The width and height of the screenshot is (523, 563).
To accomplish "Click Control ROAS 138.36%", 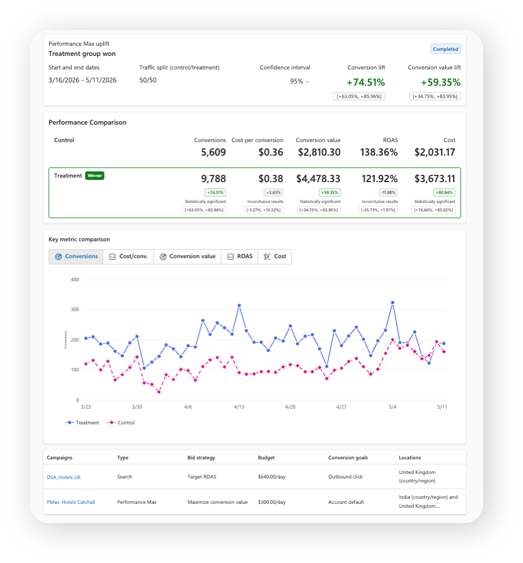I will point(379,152).
